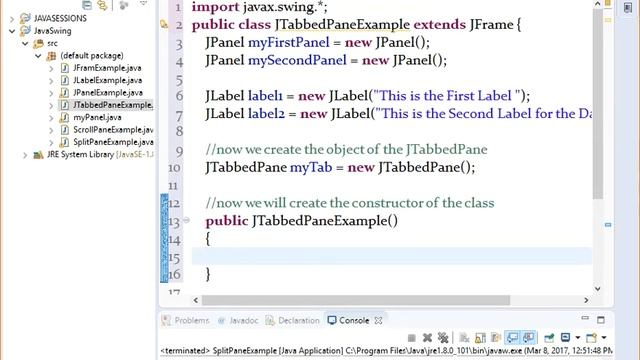The image size is (640, 360).
Task: Click editor vertical scrollbar down arrow
Action: 598,288
